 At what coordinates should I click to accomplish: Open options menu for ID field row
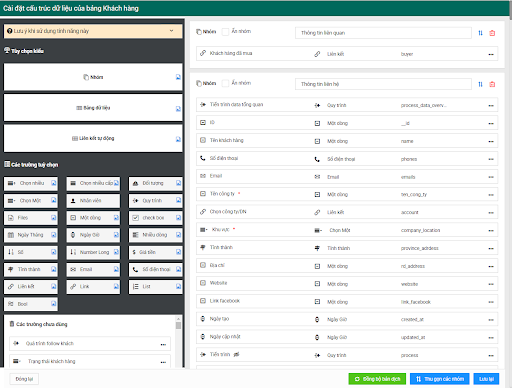point(491,124)
